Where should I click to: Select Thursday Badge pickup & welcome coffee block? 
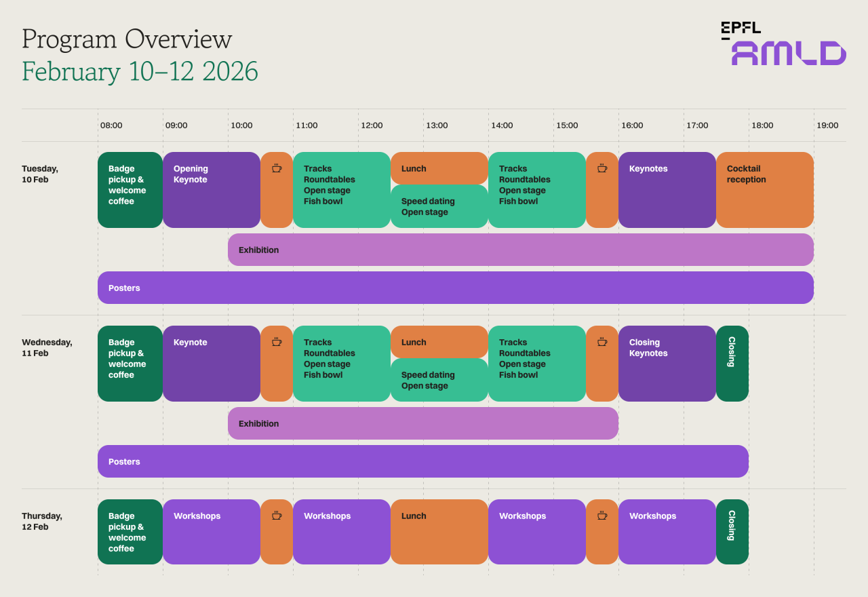[130, 532]
